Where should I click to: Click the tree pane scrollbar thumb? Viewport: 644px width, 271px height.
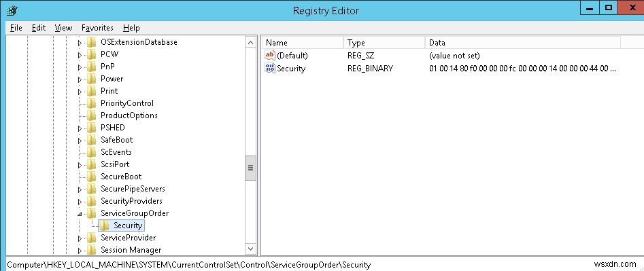(x=250, y=168)
